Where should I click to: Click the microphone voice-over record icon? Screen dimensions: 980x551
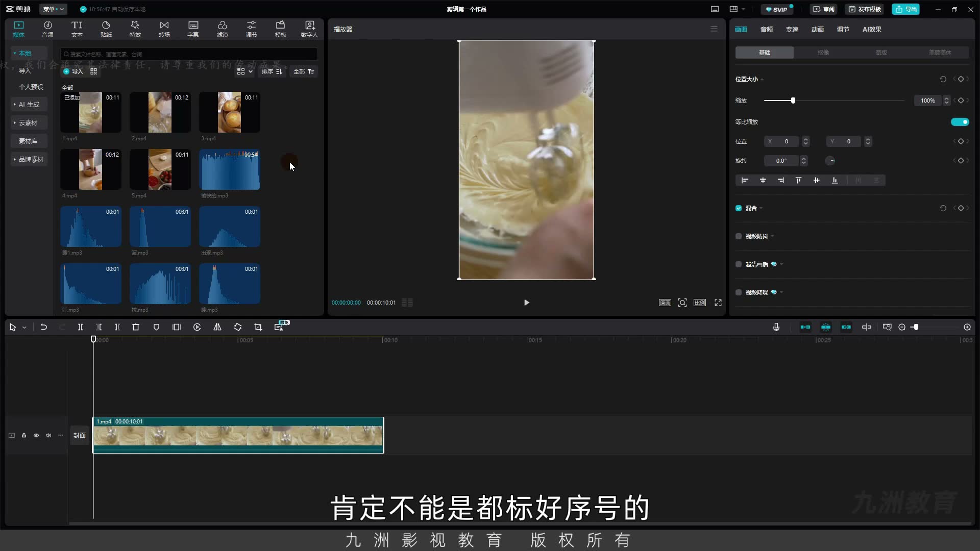[x=776, y=327]
